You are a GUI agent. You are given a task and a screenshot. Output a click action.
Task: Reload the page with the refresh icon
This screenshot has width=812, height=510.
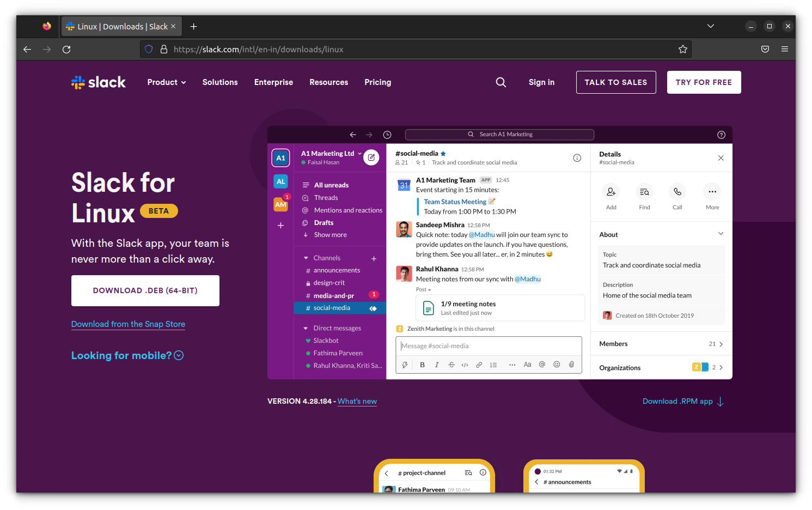pyautogui.click(x=66, y=49)
